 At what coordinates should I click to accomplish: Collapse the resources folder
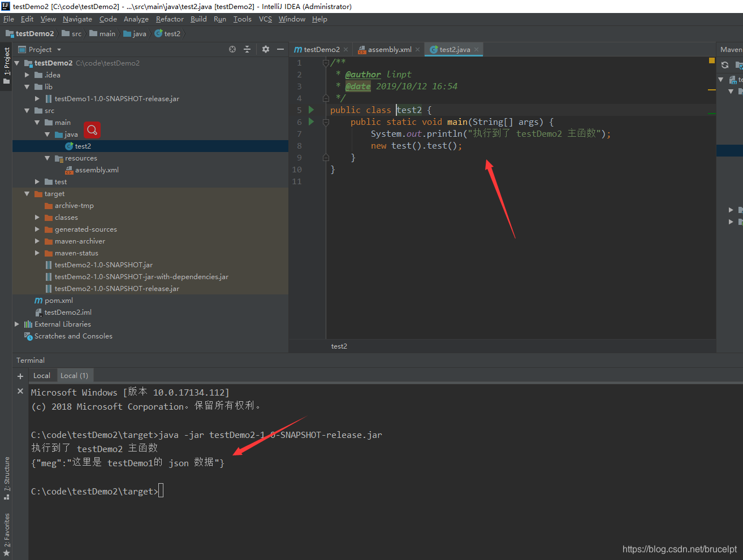click(47, 158)
